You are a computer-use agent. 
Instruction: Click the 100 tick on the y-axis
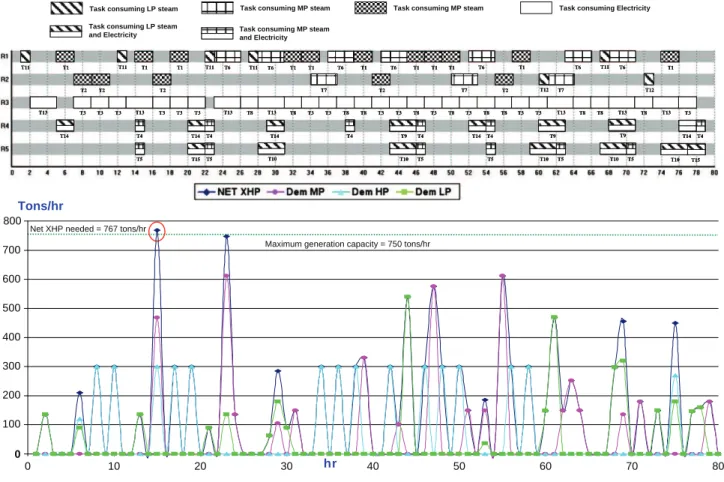(x=12, y=424)
